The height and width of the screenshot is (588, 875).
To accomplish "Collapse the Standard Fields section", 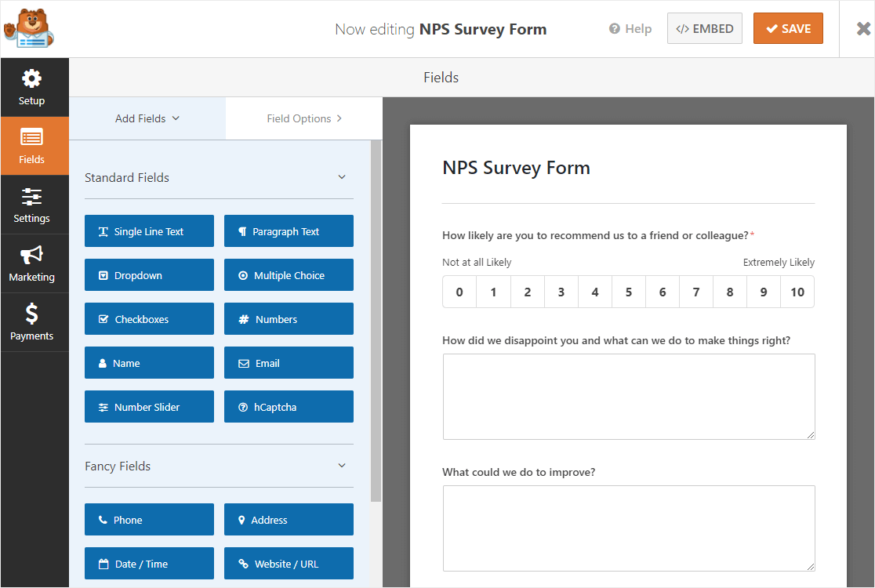I will pyautogui.click(x=342, y=177).
